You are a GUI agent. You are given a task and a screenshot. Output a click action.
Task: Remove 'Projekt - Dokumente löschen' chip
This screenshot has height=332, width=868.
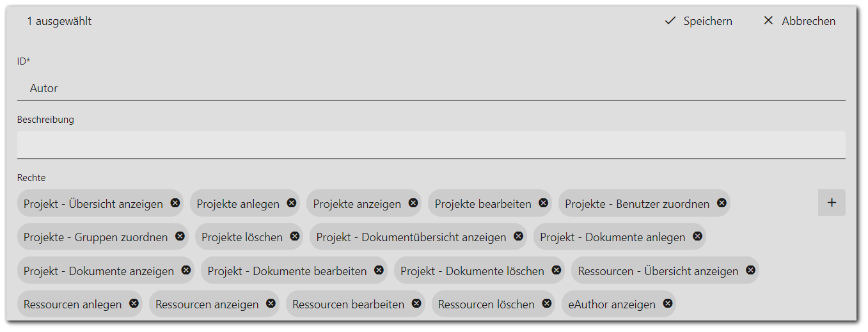[556, 270]
